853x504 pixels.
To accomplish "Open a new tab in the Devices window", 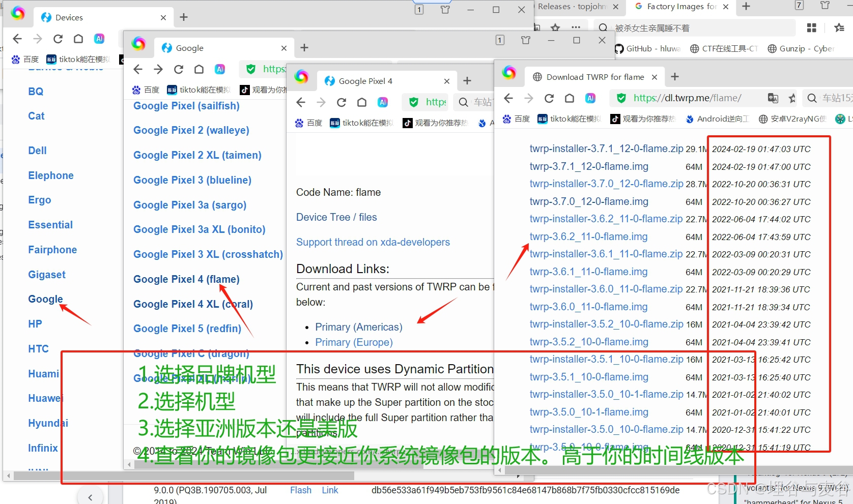I will [x=184, y=17].
